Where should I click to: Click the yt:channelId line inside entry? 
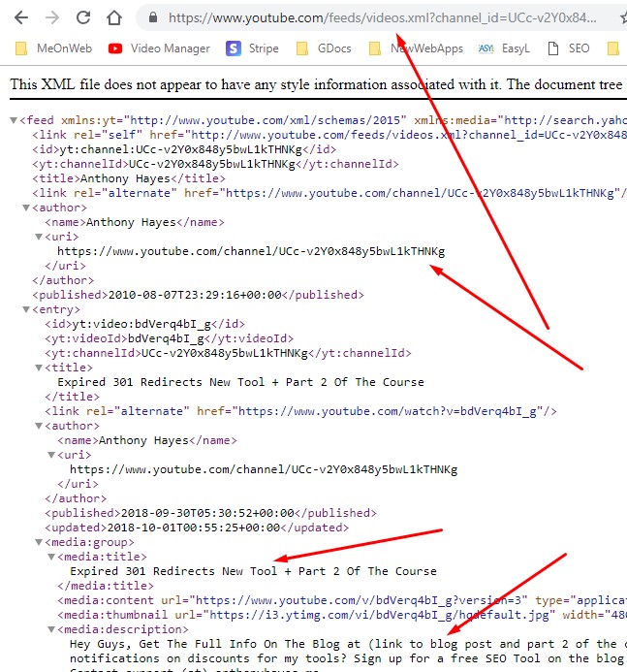click(228, 353)
